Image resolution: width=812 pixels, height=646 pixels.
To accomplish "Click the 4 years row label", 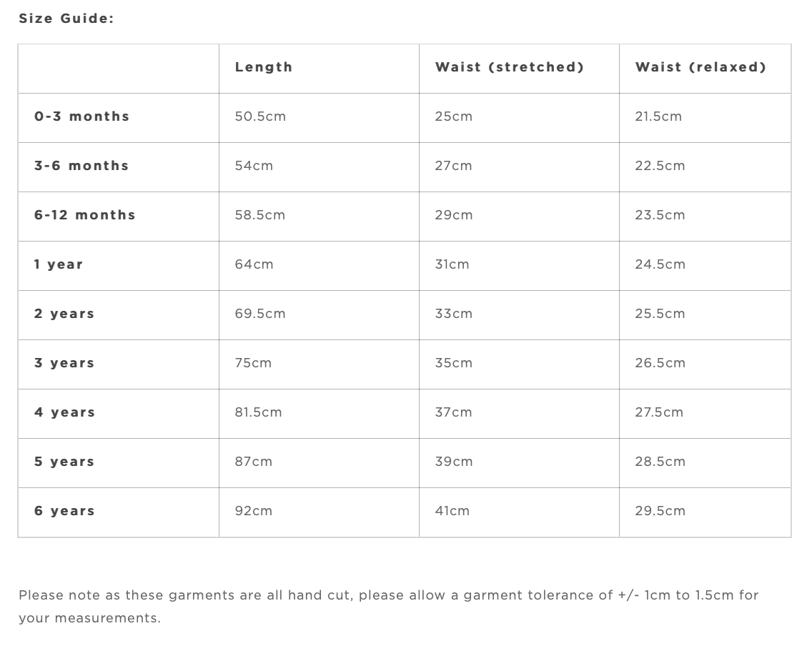I will [64, 412].
